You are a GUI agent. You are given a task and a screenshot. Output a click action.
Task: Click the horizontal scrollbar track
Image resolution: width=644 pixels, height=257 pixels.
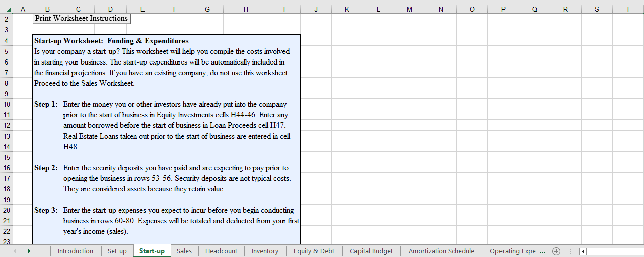[x=614, y=251]
